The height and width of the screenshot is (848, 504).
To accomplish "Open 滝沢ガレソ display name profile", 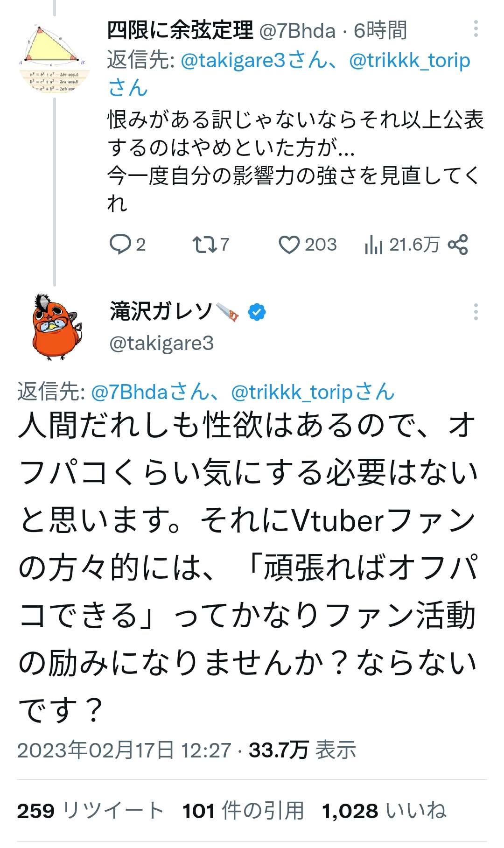I will point(161,311).
